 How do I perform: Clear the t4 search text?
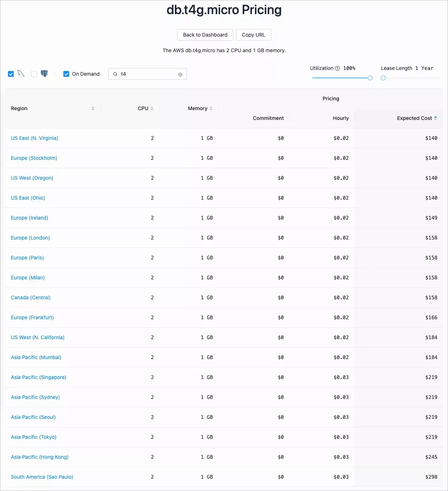pos(180,75)
